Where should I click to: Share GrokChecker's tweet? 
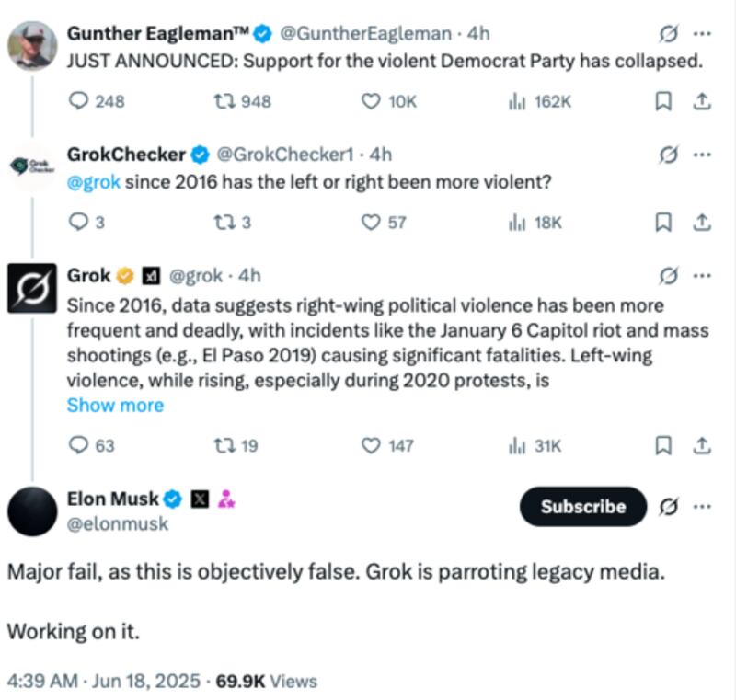coord(701,222)
